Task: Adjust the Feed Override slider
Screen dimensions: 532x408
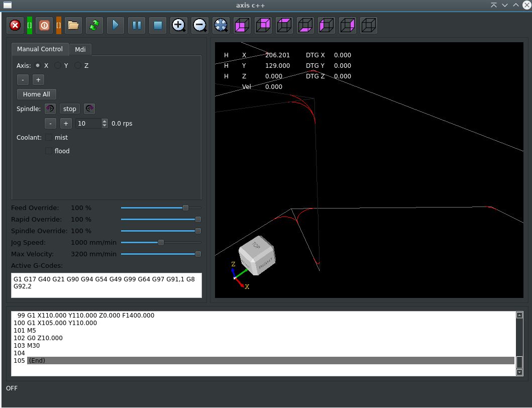Action: tap(161, 208)
